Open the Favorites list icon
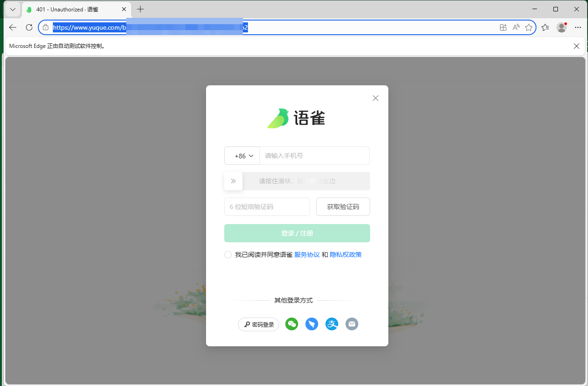The image size is (588, 386). click(545, 27)
